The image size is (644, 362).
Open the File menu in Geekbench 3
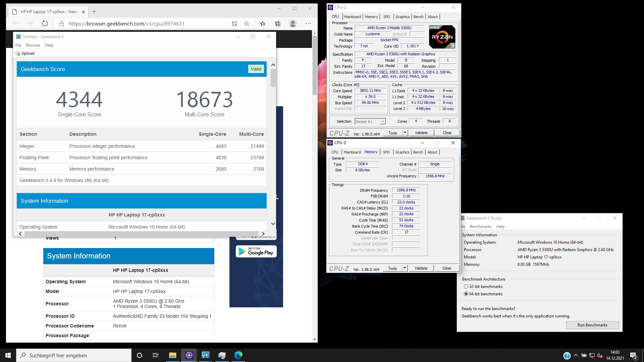pos(18,45)
